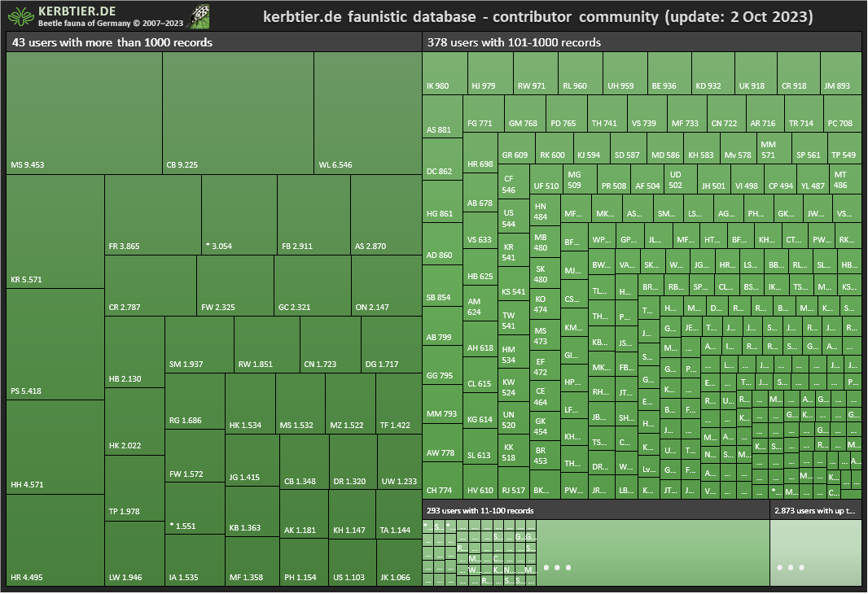Expand the ellipsis in 293 users section

coord(557,567)
